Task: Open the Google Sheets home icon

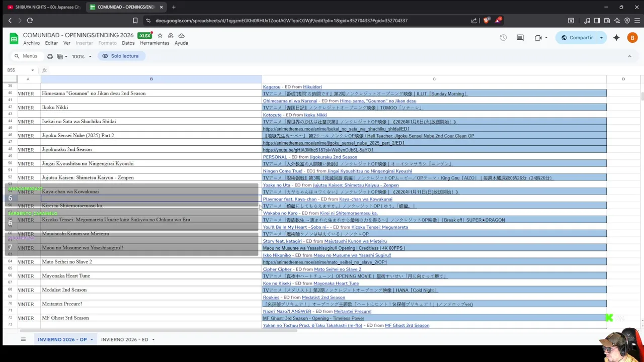Action: (14, 38)
